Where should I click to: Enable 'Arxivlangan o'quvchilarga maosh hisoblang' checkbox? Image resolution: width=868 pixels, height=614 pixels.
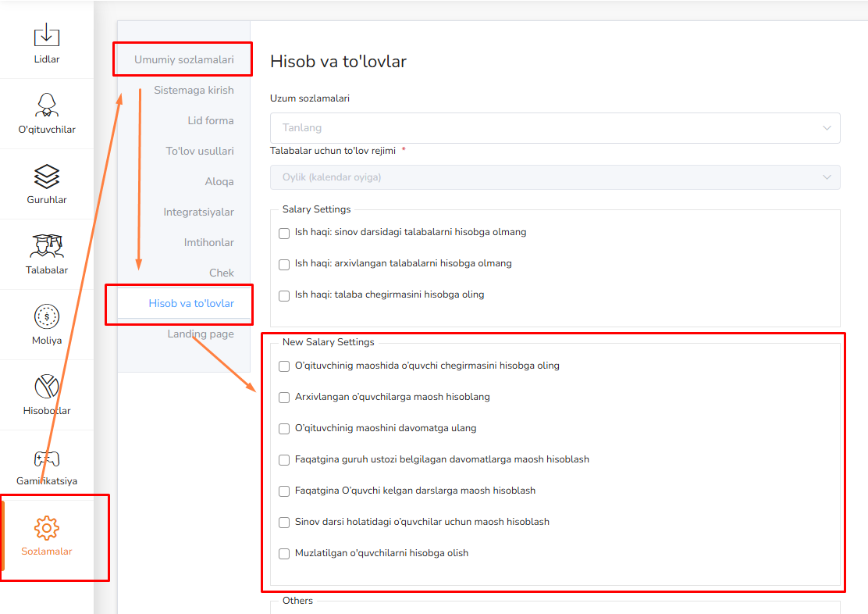click(284, 398)
